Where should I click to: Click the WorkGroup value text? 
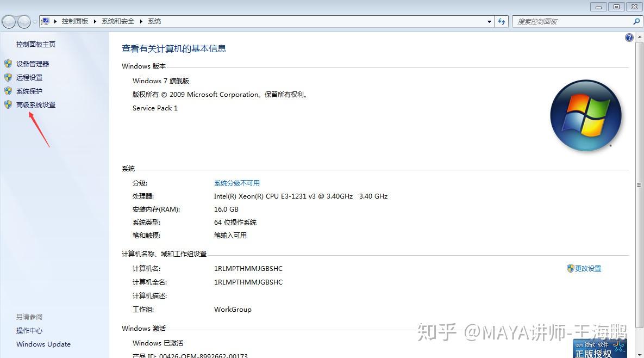[233, 309]
